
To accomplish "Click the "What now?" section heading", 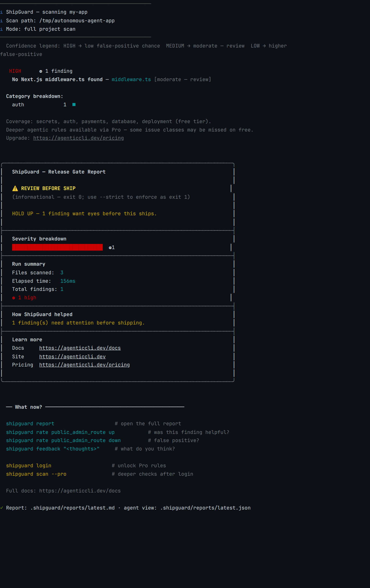I will click(x=29, y=407).
